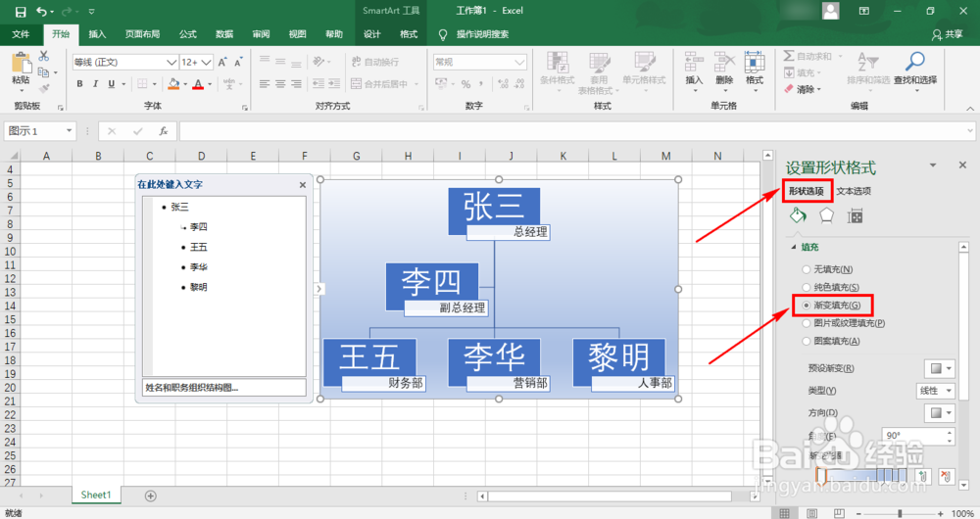Click the Cell Styles icon
Image resolution: width=980 pixels, height=519 pixels.
click(645, 64)
